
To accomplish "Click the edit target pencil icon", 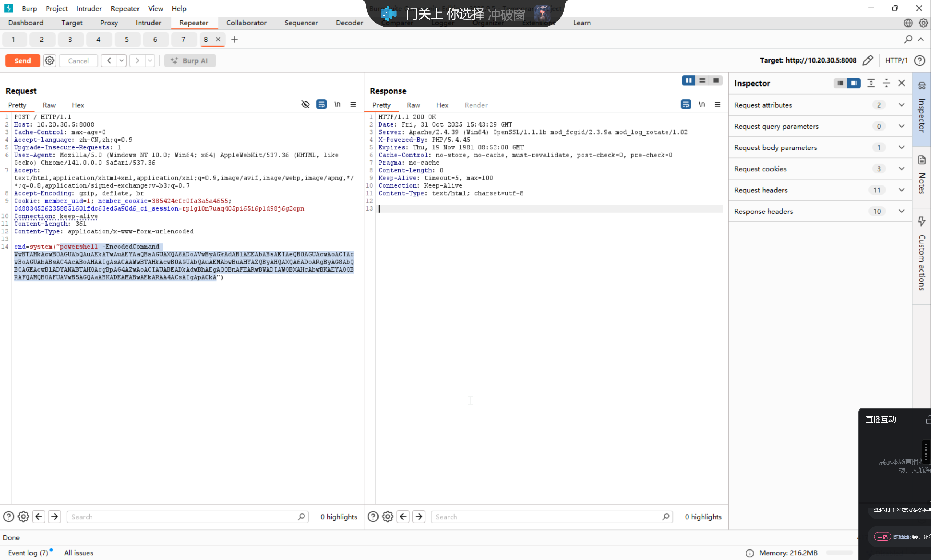I will 868,60.
